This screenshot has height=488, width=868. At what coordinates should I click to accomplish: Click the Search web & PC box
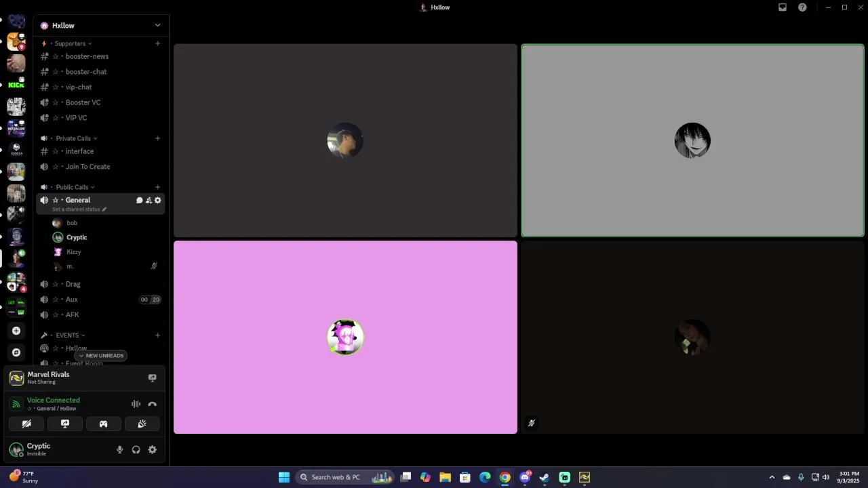tap(344, 477)
